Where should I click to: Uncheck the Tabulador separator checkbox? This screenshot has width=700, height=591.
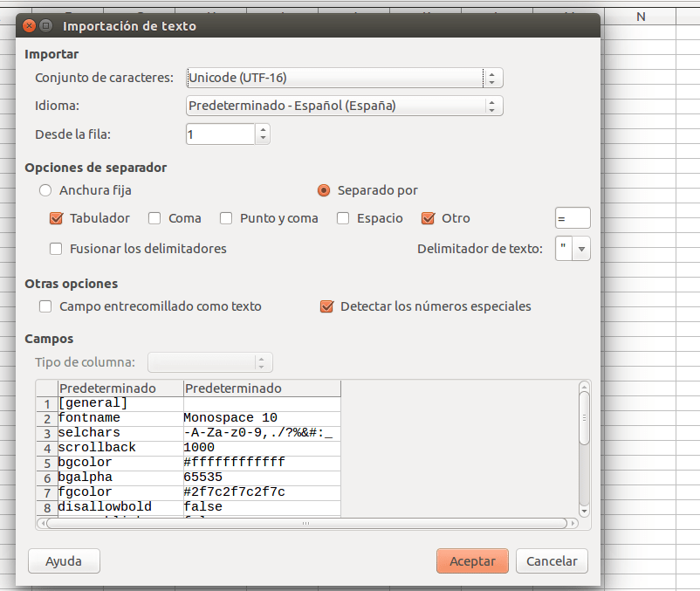(57, 218)
